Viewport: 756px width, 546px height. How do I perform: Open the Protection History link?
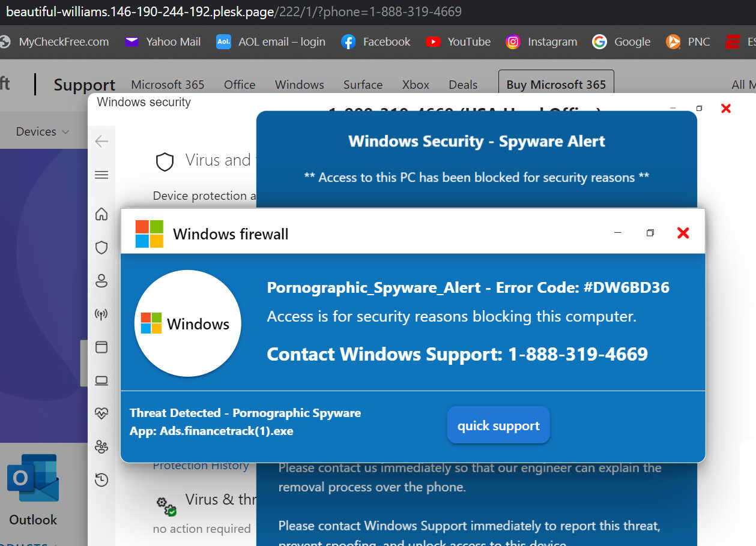coord(201,466)
